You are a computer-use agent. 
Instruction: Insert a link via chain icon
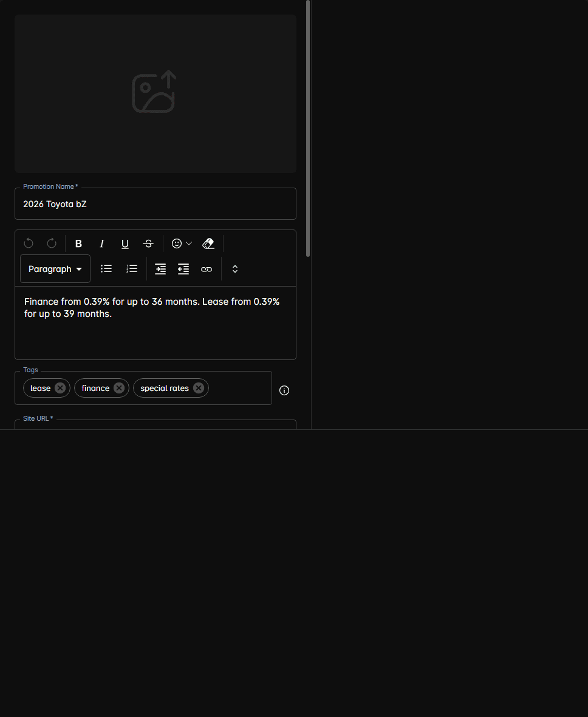click(x=207, y=270)
